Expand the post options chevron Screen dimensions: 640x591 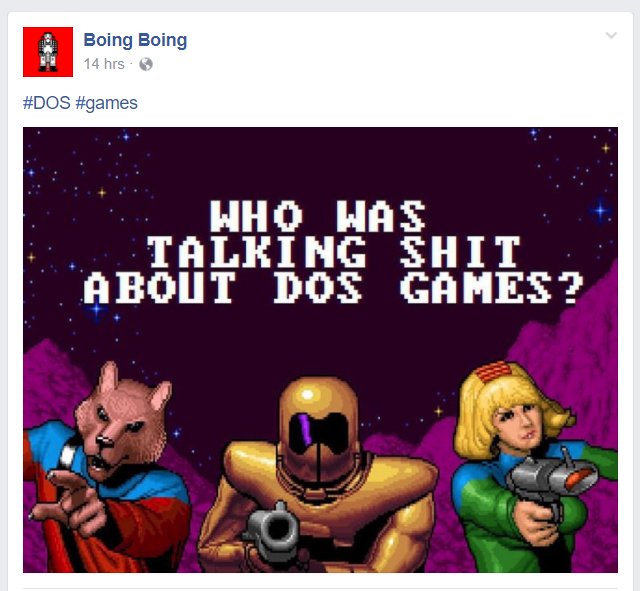click(x=611, y=36)
